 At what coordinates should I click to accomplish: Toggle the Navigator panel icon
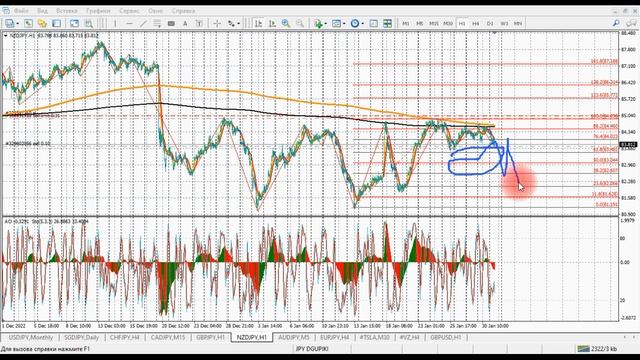(x=74, y=24)
